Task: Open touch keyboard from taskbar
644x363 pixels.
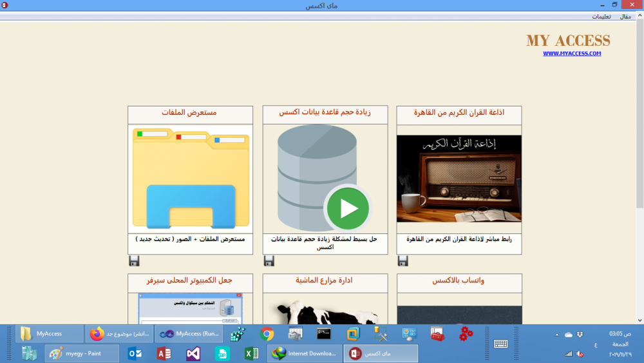Action: [500, 344]
